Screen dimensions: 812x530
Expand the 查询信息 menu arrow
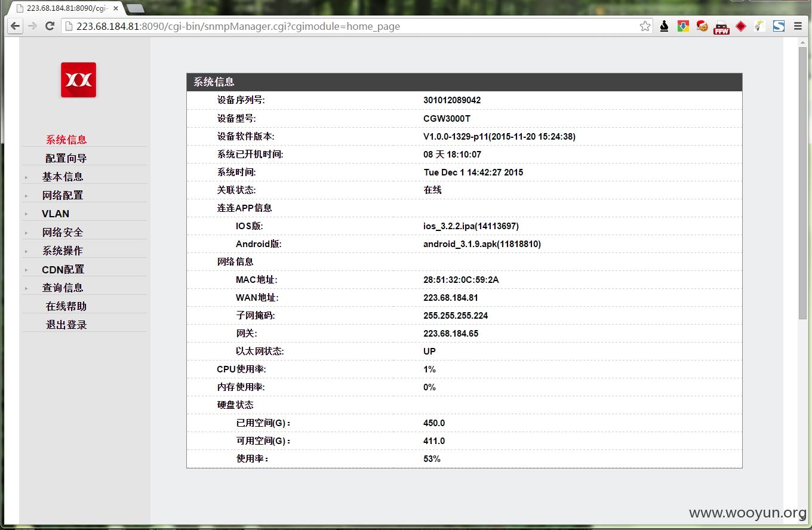click(x=26, y=288)
